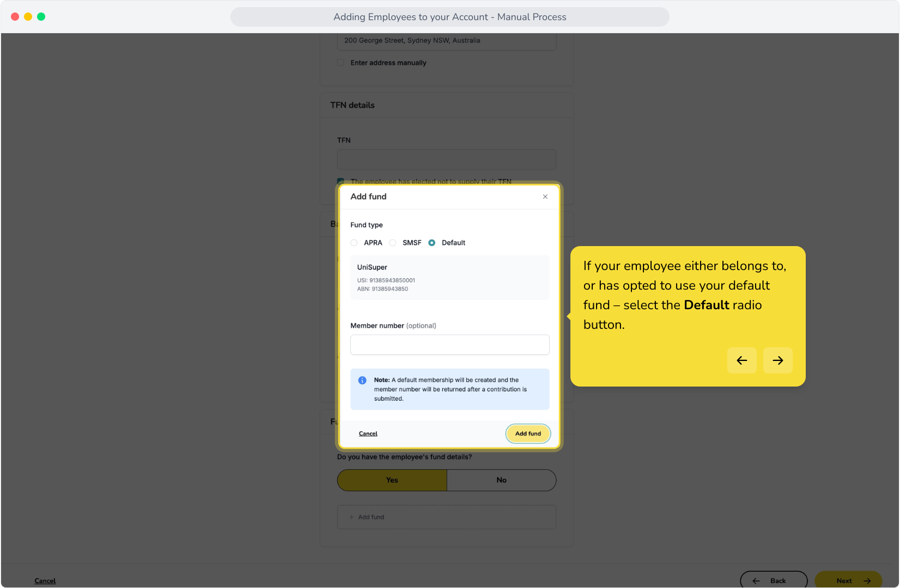Select the APRA fund type radio
Screen dimensions: 900x588
click(354, 243)
